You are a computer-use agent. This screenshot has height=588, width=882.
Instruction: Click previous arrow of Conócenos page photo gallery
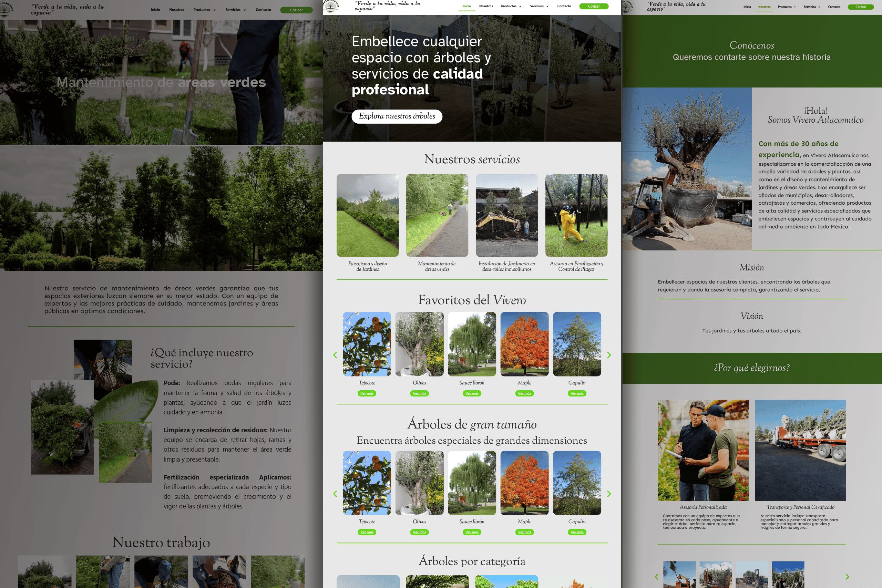[656, 577]
